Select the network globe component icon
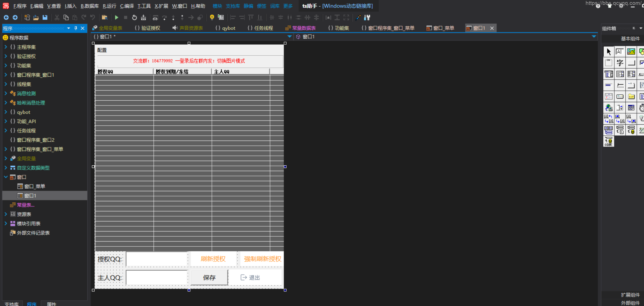 coord(609,108)
